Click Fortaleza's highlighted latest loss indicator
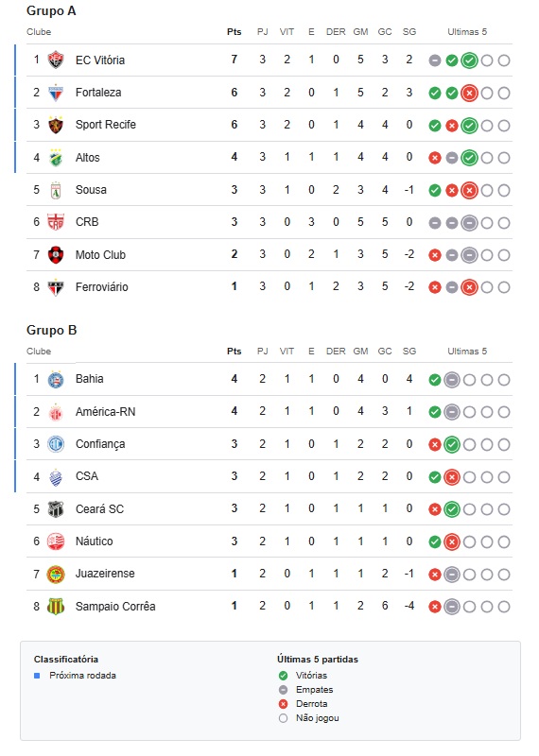 469,93
